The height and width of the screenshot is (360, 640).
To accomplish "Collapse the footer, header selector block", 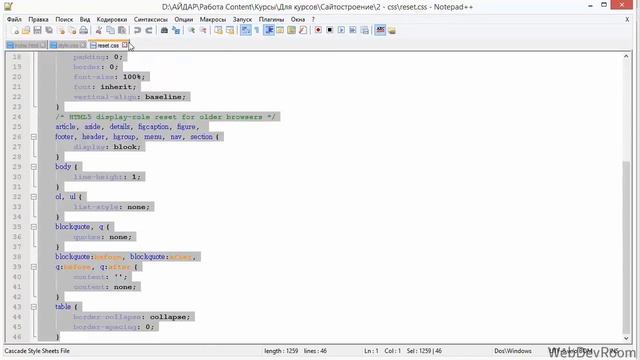I will click(34, 137).
